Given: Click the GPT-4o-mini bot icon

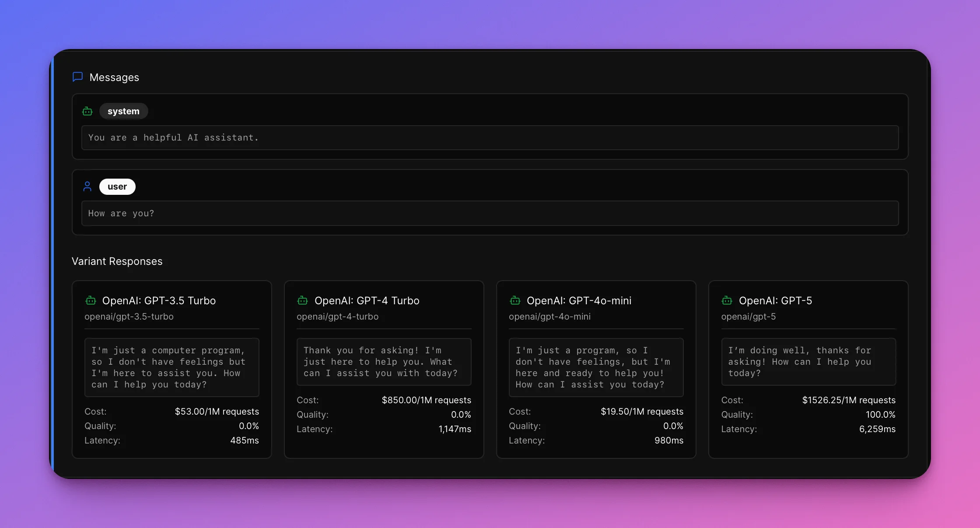Looking at the screenshot, I should [x=515, y=300].
